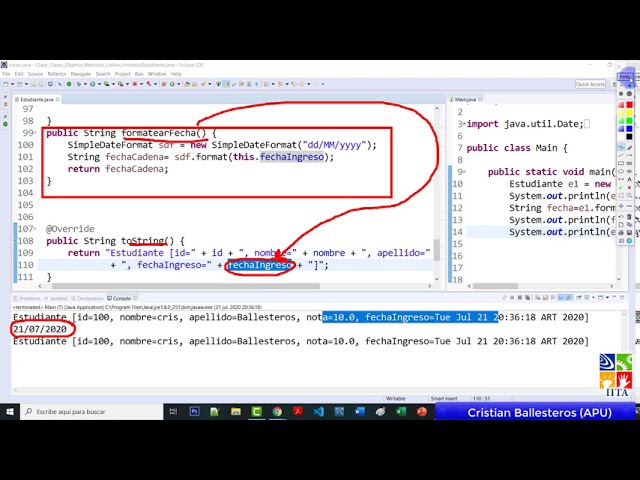This screenshot has height=480, width=640.
Task: Collapse the formatearFecha method at line 99
Action: tap(36, 133)
